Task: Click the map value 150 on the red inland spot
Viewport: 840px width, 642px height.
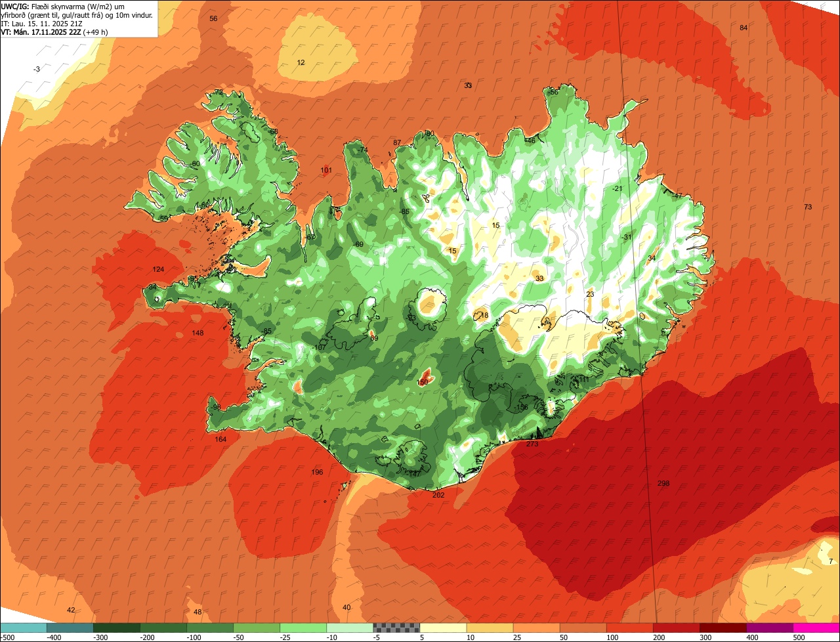Action: (423, 382)
